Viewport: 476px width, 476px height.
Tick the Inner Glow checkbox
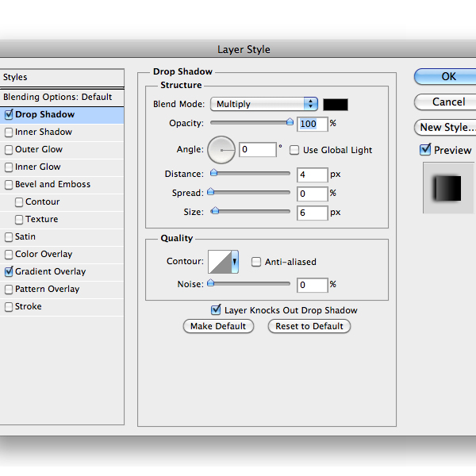(9, 167)
